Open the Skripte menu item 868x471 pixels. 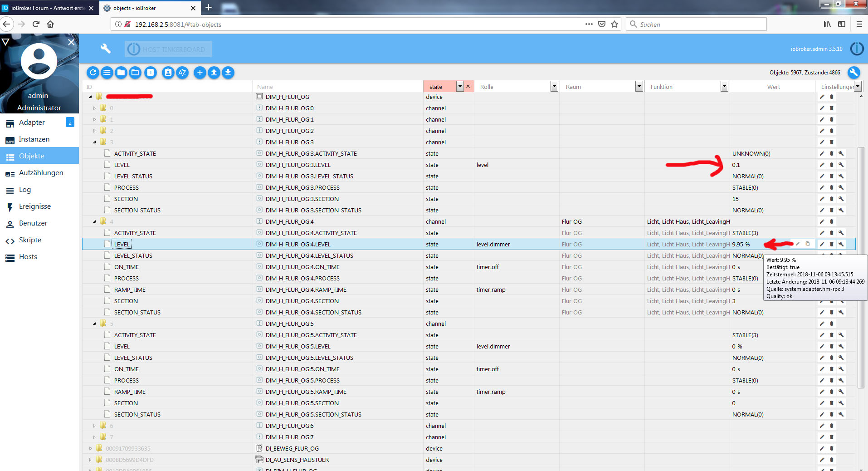pyautogui.click(x=39, y=240)
